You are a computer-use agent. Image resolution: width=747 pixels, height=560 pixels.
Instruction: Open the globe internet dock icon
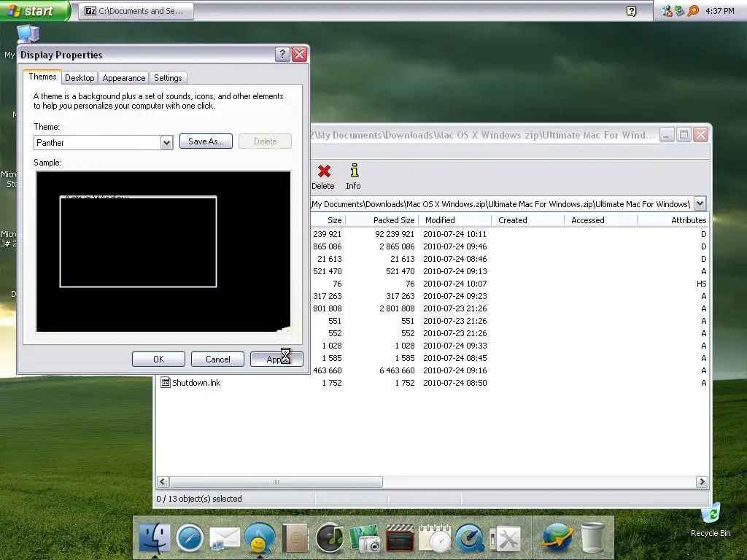pyautogui.click(x=557, y=537)
